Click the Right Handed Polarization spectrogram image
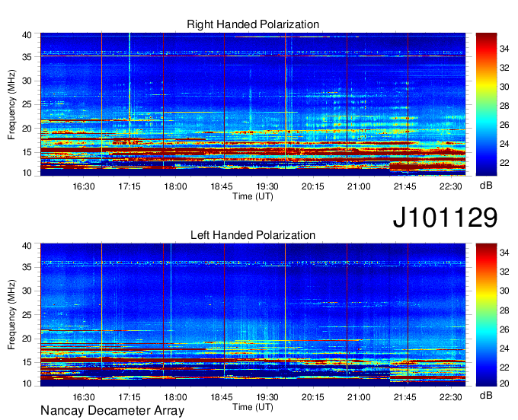 coord(253,104)
